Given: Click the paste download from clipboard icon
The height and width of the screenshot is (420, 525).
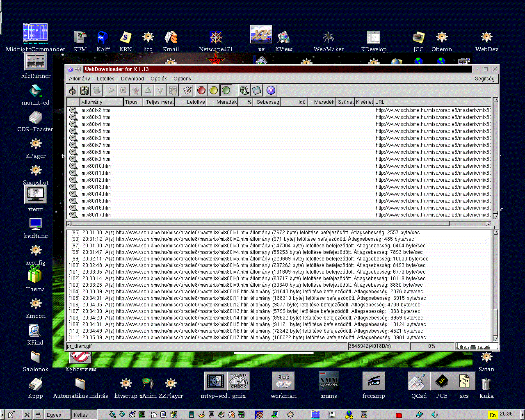Looking at the screenshot, I should (x=85, y=90).
